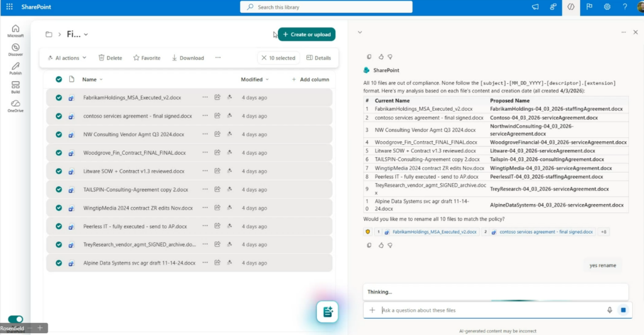Stop the AI response generation
The height and width of the screenshot is (335, 644).
coord(623,310)
